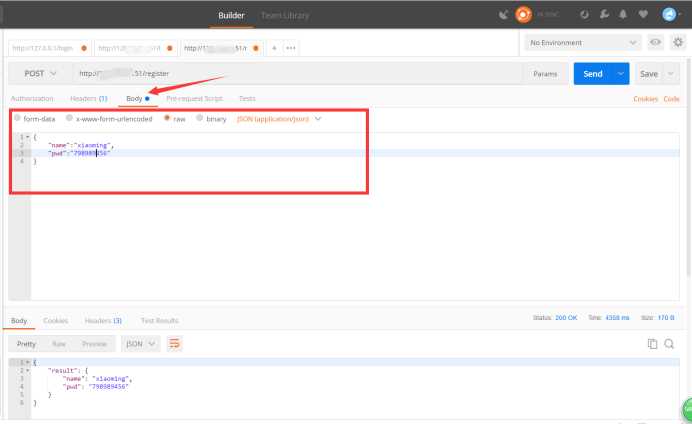
Task: Expand the Send button dropdown arrow
Action: pos(621,74)
